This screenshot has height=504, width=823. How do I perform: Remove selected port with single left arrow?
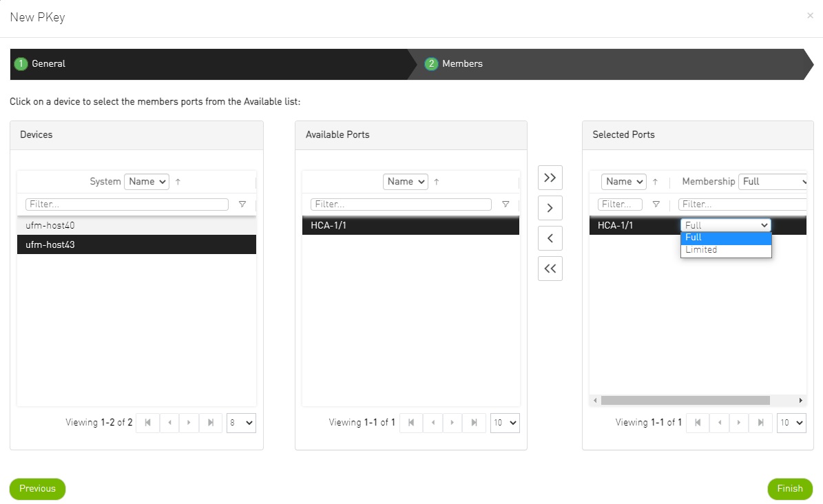click(x=550, y=238)
